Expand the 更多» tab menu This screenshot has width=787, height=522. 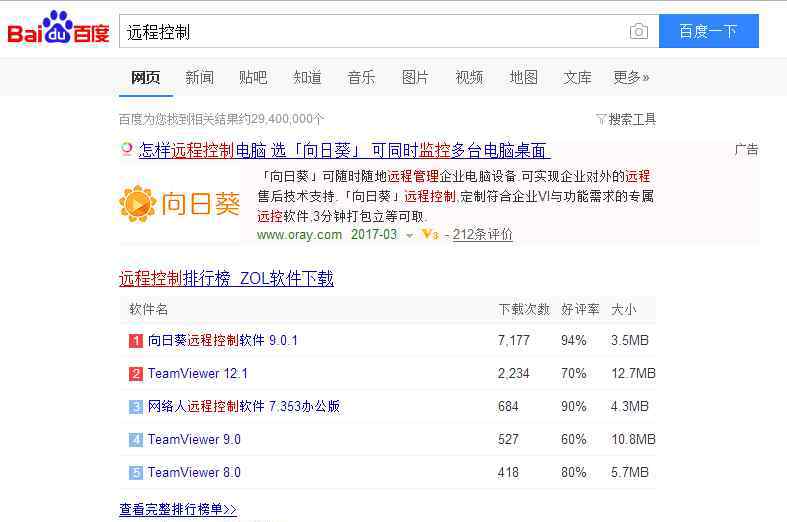(631, 77)
